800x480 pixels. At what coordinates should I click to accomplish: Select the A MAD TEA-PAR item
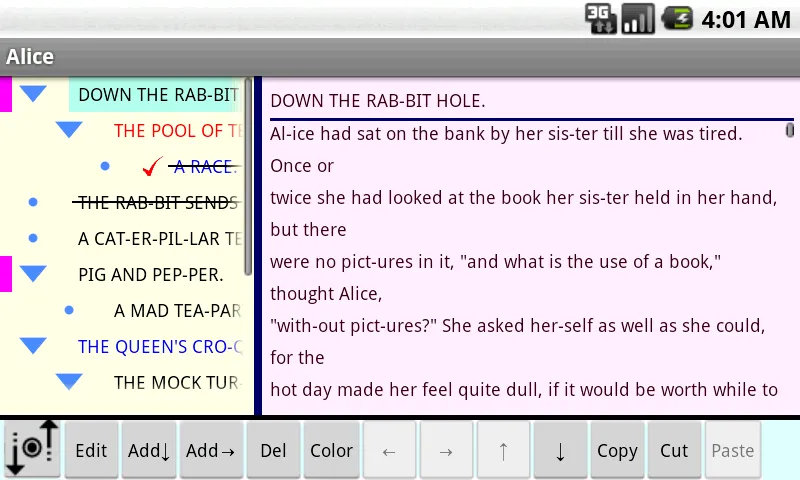click(x=178, y=311)
